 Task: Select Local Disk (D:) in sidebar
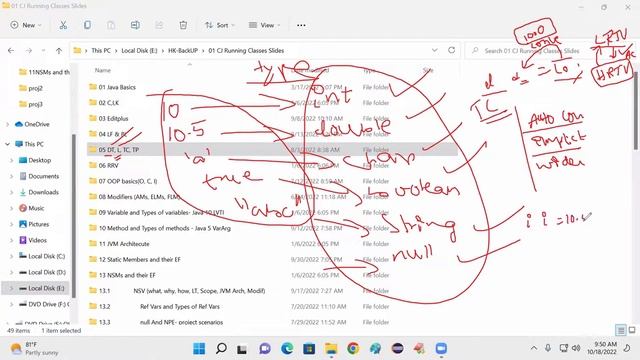click(x=47, y=272)
